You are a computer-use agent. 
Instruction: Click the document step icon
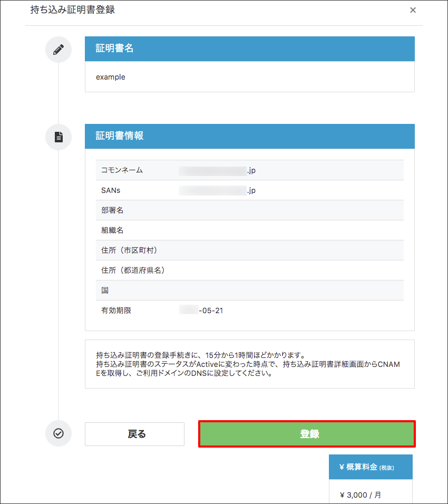[x=59, y=137]
